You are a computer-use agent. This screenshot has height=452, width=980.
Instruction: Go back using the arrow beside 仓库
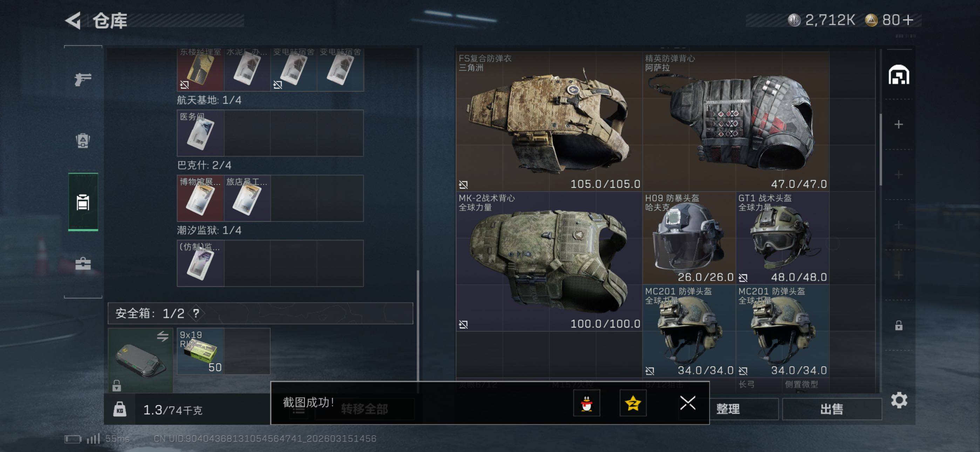click(73, 20)
